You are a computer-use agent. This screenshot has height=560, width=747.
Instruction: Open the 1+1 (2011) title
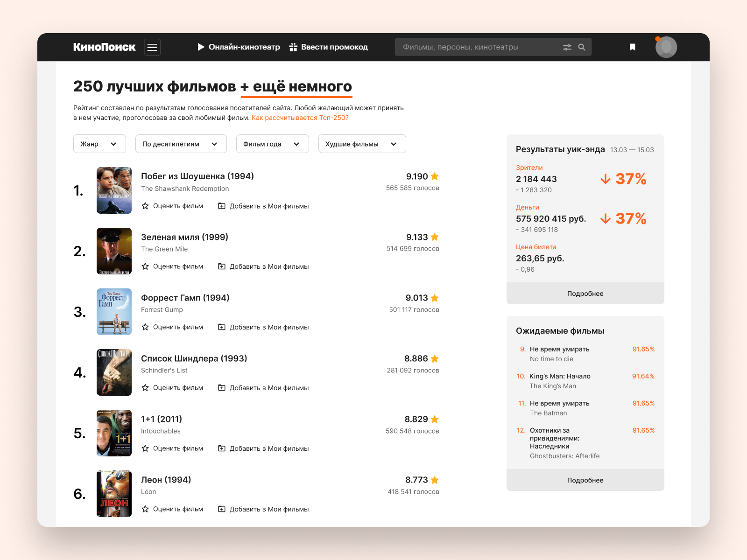tap(162, 419)
